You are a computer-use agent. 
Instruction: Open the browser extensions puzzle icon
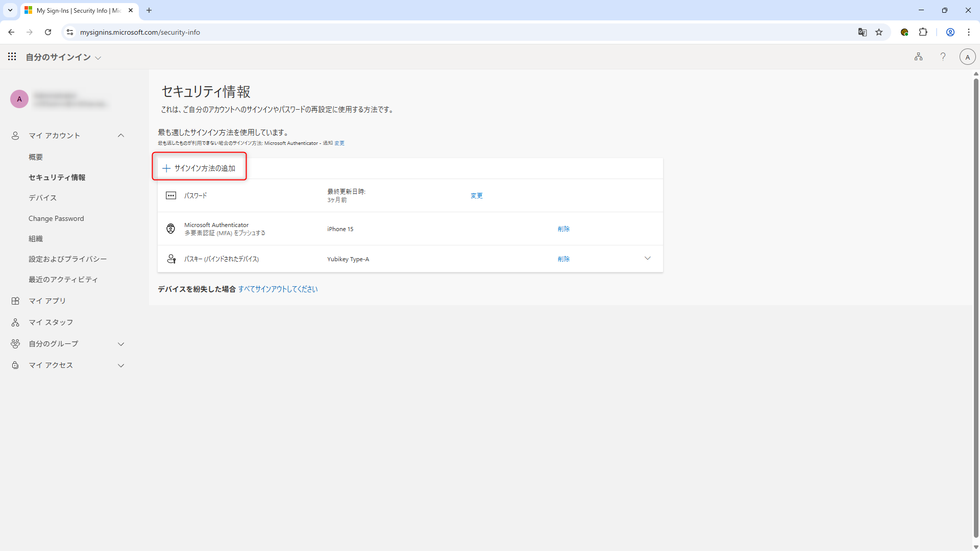click(x=923, y=32)
